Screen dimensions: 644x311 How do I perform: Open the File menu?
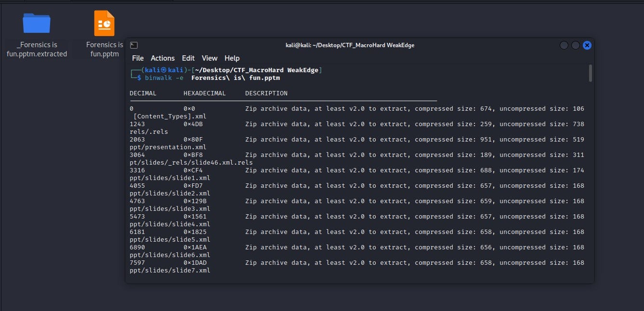pos(138,58)
